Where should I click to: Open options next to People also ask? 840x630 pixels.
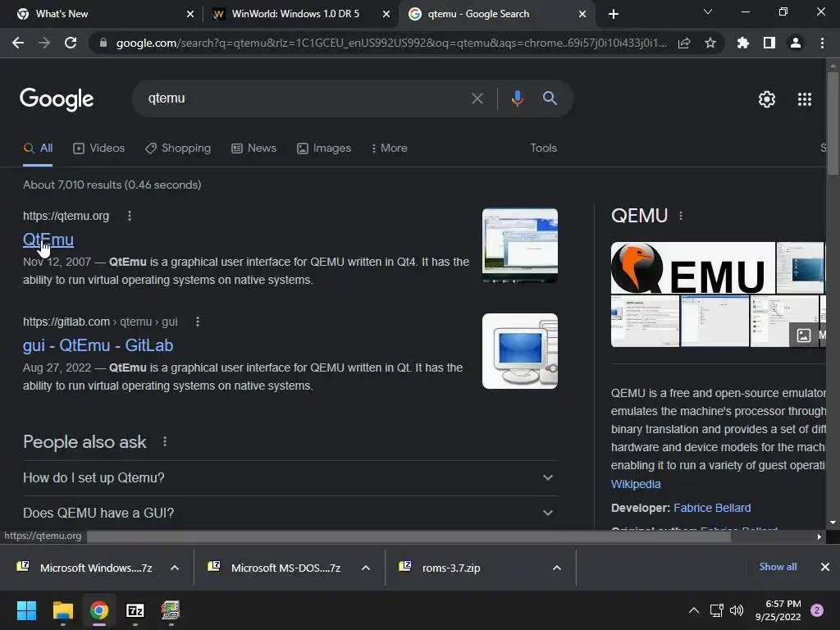[164, 441]
